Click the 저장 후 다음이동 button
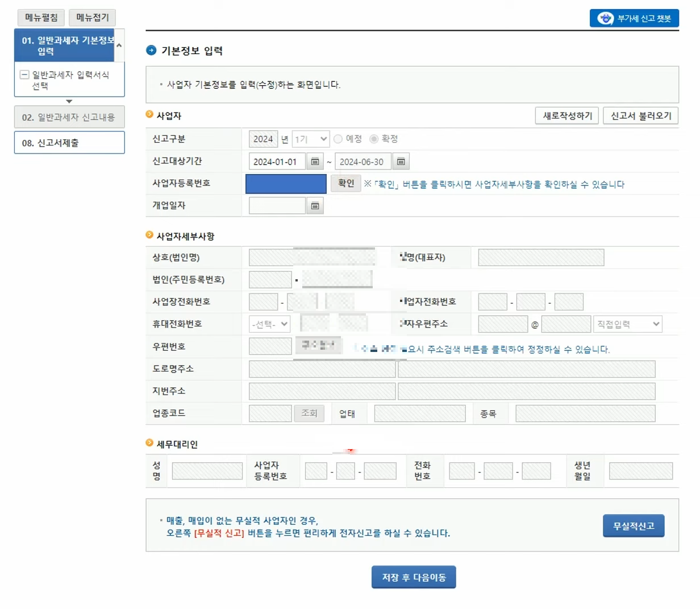The height and width of the screenshot is (609, 700). pos(413,577)
